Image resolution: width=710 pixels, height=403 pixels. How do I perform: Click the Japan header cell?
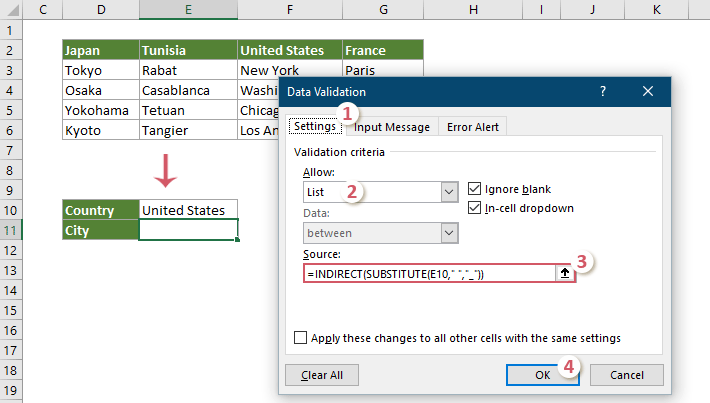click(x=100, y=50)
